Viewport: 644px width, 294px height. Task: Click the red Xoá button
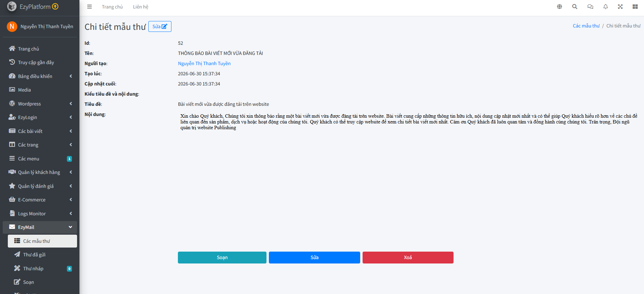coord(408,257)
